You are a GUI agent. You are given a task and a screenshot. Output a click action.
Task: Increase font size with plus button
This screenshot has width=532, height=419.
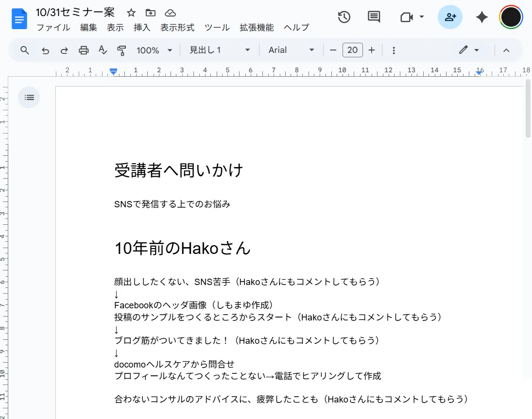point(372,50)
